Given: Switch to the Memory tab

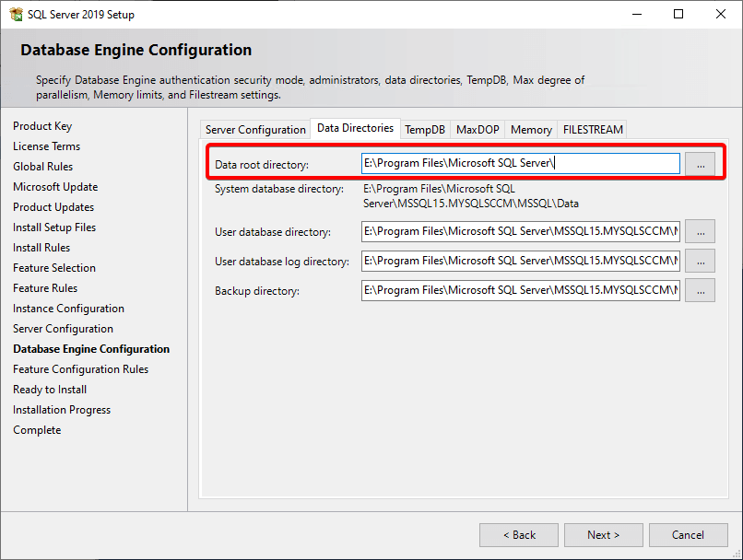Looking at the screenshot, I should point(531,129).
